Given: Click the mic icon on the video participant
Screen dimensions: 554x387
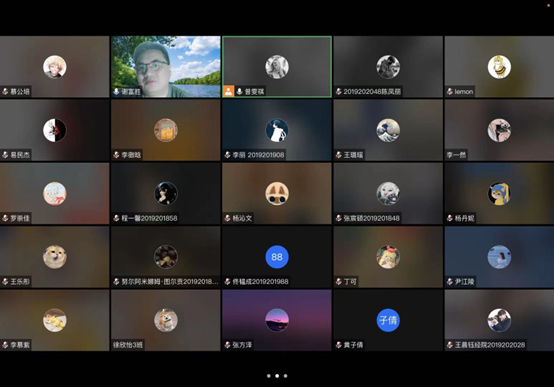Looking at the screenshot, I should click(x=116, y=92).
